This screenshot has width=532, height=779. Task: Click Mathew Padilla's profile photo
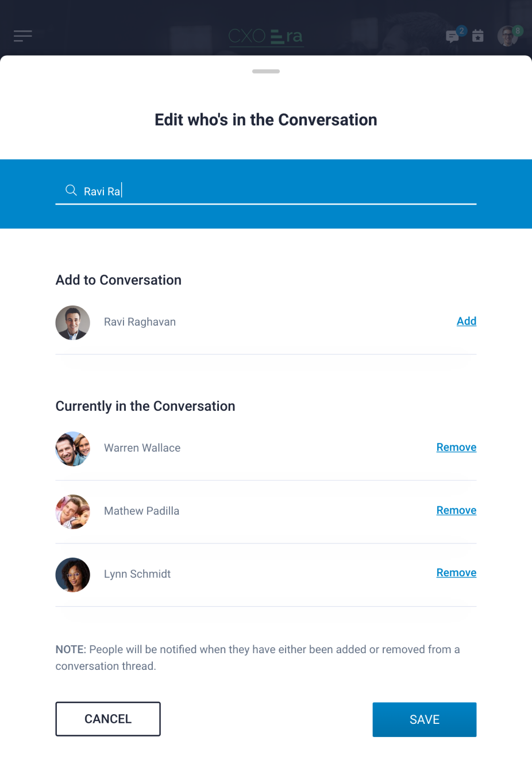point(73,512)
